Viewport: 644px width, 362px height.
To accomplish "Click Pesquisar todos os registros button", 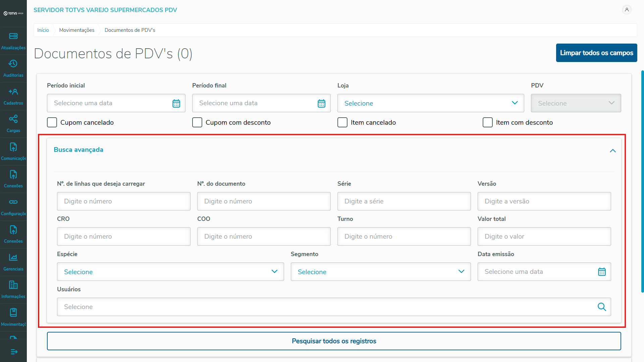I will coord(334,341).
